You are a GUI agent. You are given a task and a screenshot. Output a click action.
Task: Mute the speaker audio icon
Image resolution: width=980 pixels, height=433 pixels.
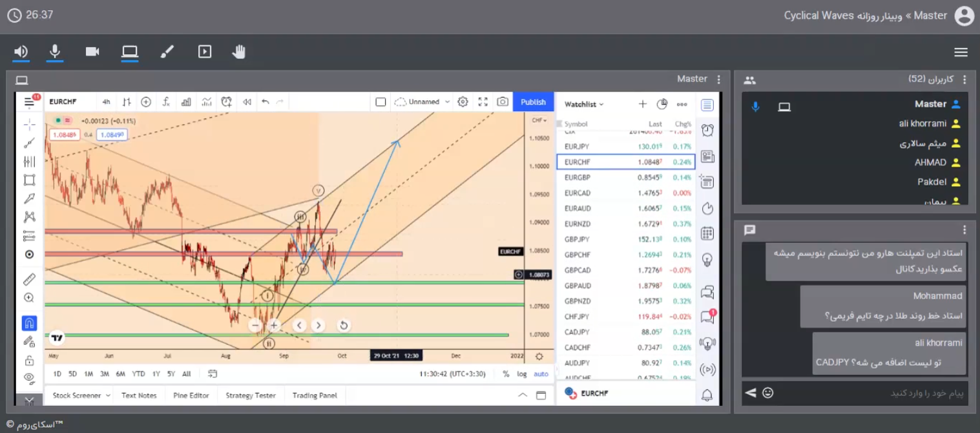tap(21, 52)
